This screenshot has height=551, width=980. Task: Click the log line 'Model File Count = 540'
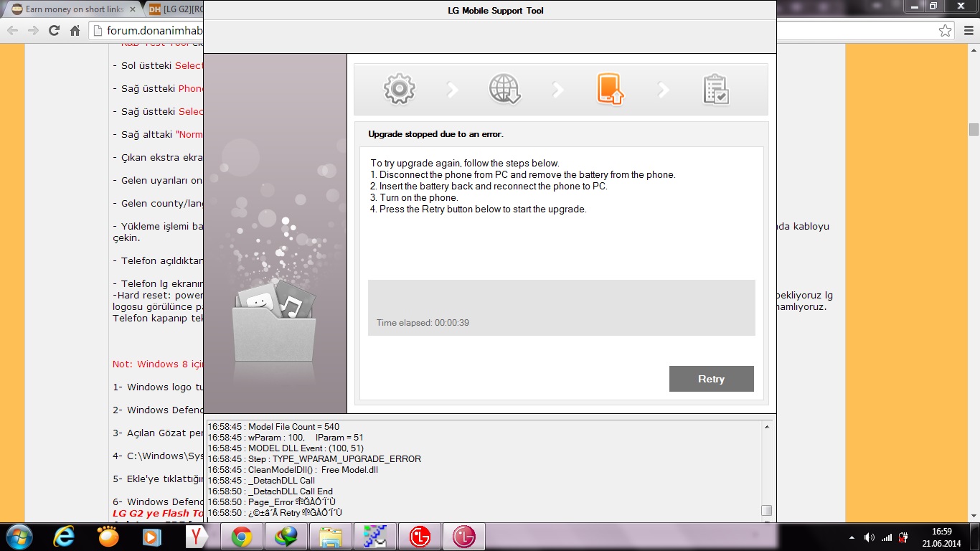[x=273, y=427]
